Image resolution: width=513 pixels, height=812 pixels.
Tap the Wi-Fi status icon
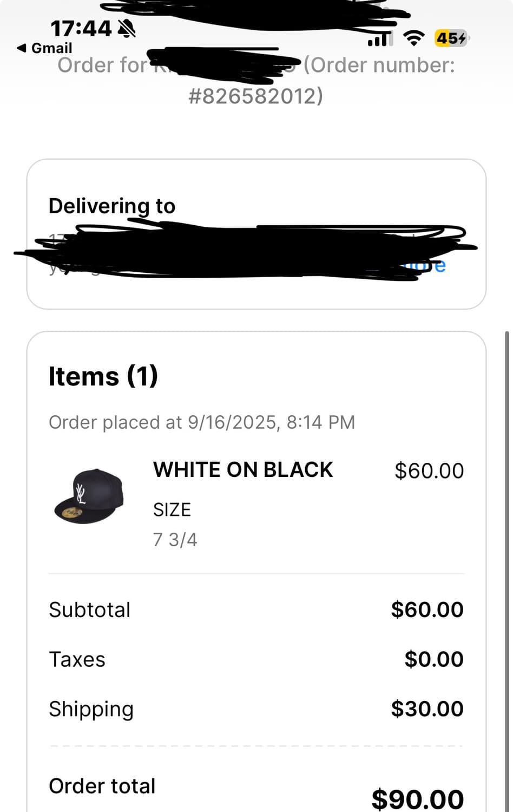[x=414, y=38]
